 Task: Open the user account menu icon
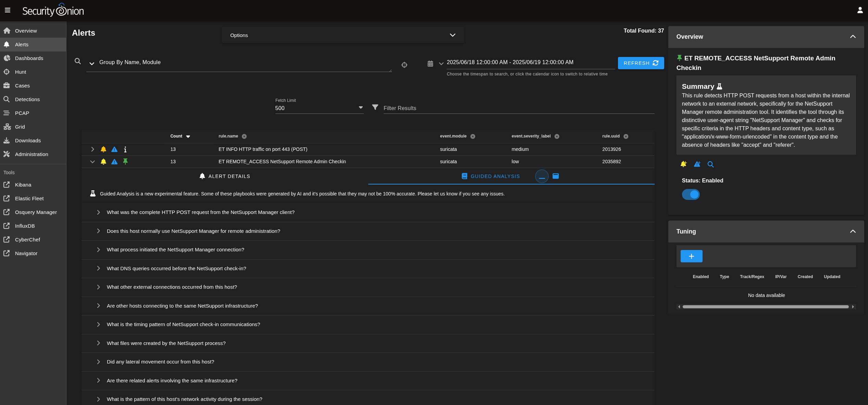tap(860, 10)
